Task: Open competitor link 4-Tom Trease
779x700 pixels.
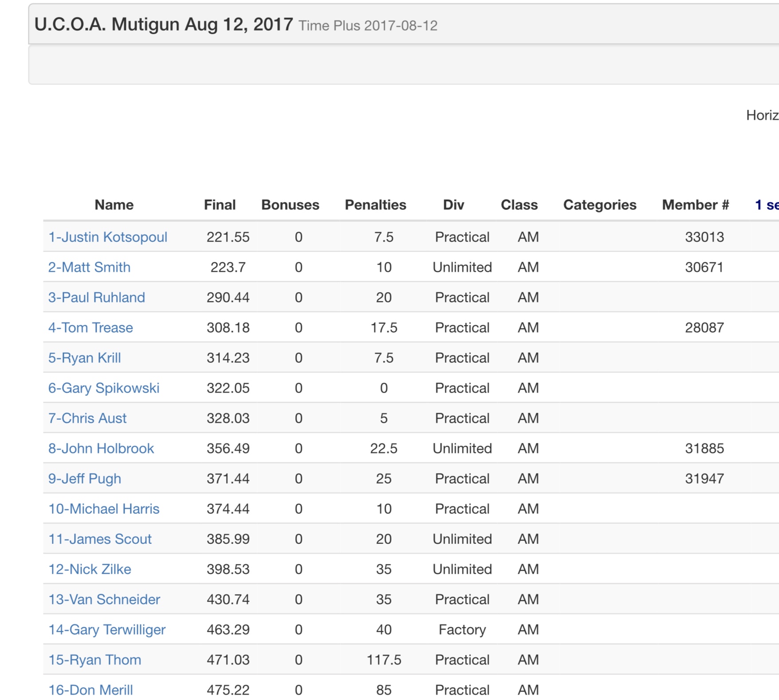Action: pyautogui.click(x=90, y=327)
